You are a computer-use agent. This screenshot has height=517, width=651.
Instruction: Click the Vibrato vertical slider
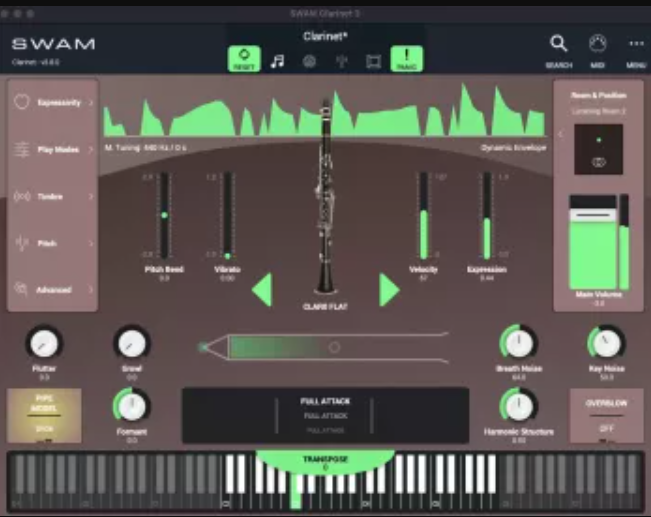coord(228,216)
